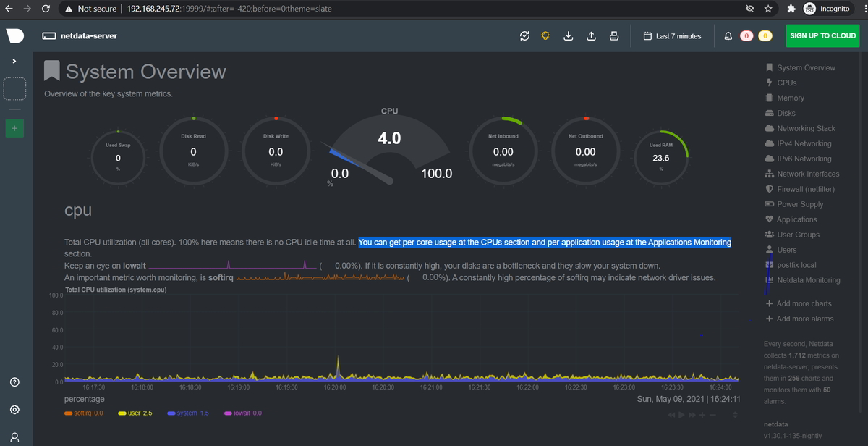Open the help question mark icon
This screenshot has height=446, width=868.
tap(14, 382)
